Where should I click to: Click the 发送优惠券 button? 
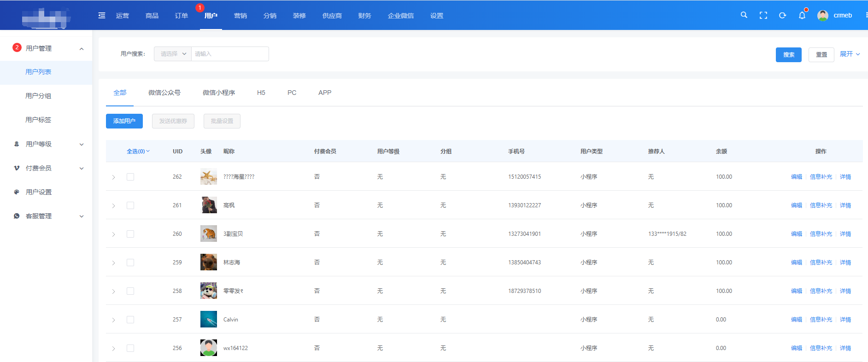tap(173, 121)
